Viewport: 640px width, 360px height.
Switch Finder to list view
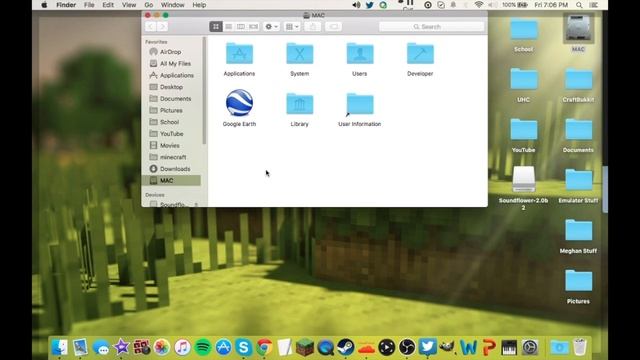click(228, 27)
